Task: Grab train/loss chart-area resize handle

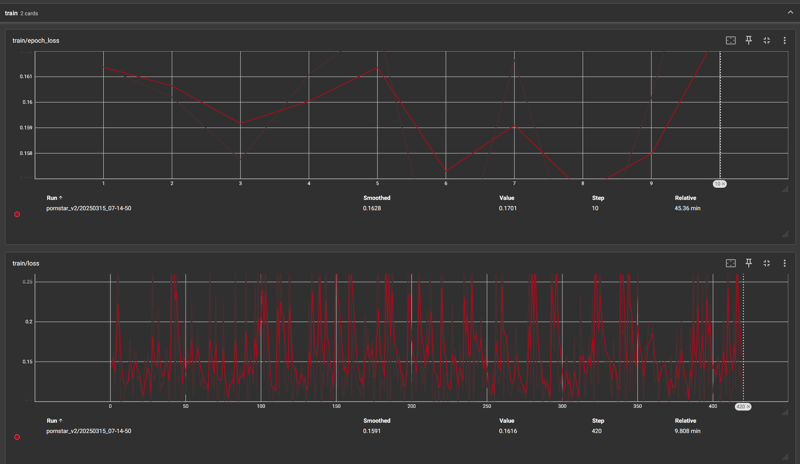Action: 785,411
